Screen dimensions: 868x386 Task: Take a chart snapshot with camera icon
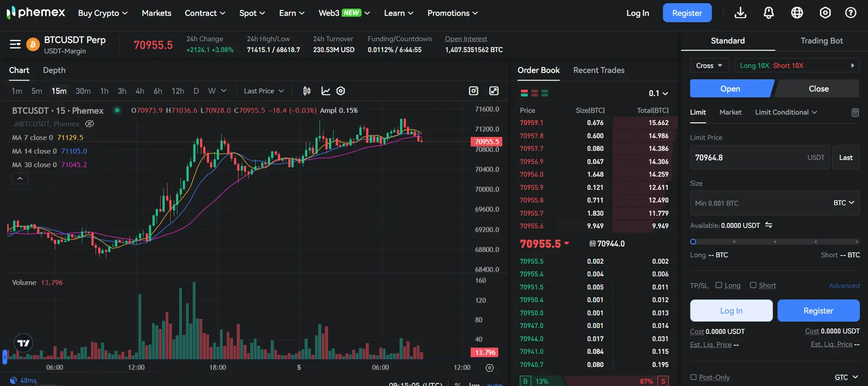click(473, 91)
